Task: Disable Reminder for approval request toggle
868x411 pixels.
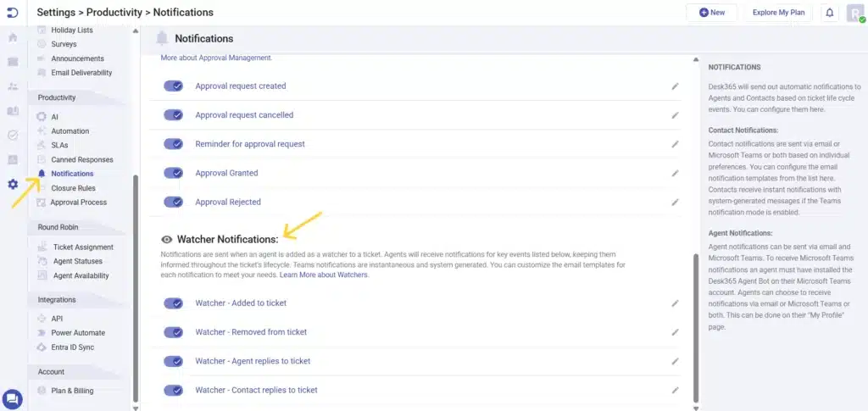Action: tap(174, 144)
